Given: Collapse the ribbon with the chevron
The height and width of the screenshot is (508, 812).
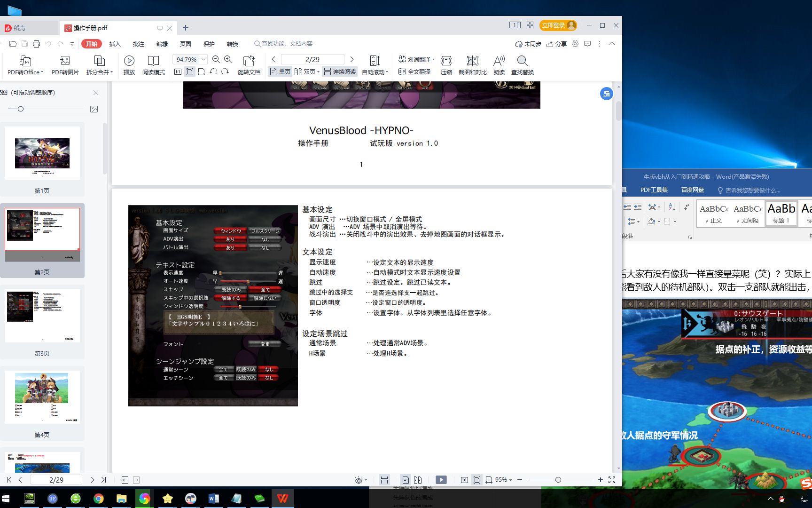Looking at the screenshot, I should tap(611, 44).
